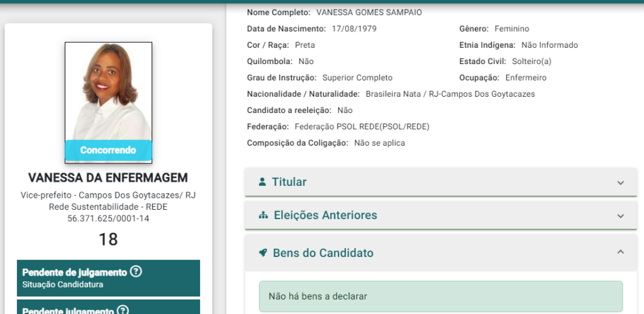Click the name VANESSA DA ENFERMAGEM
This screenshot has width=644, height=314.
point(108,178)
